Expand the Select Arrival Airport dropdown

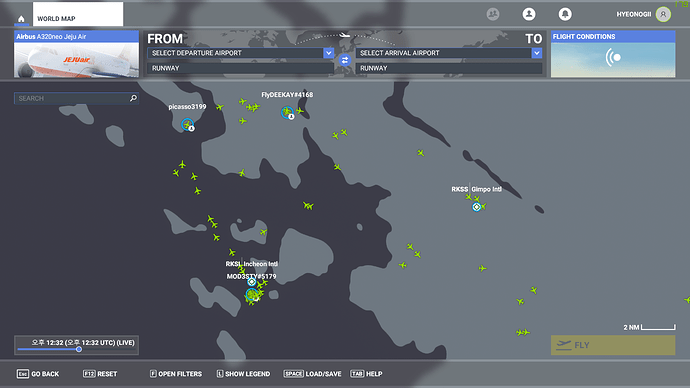tap(536, 53)
